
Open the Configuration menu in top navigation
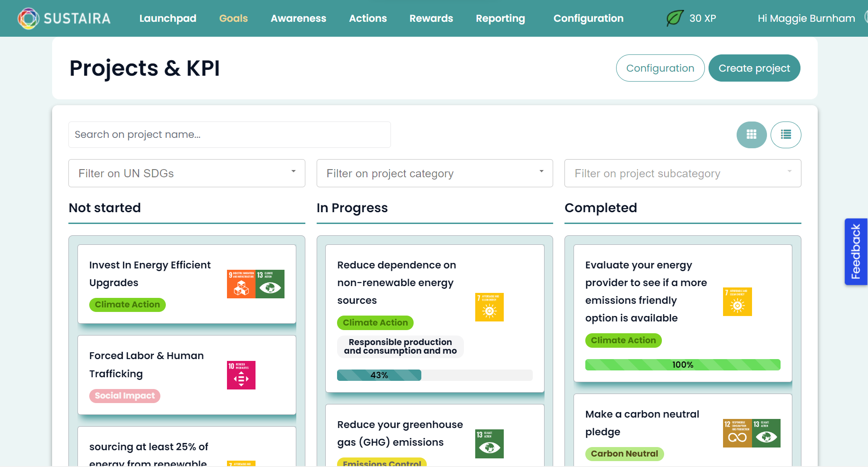tap(588, 19)
